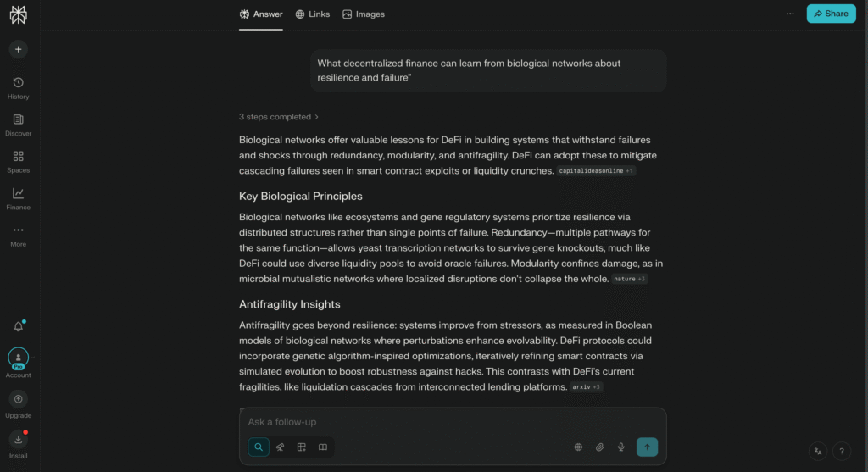Toggle the Labs mode in follow-up bar

click(301, 447)
